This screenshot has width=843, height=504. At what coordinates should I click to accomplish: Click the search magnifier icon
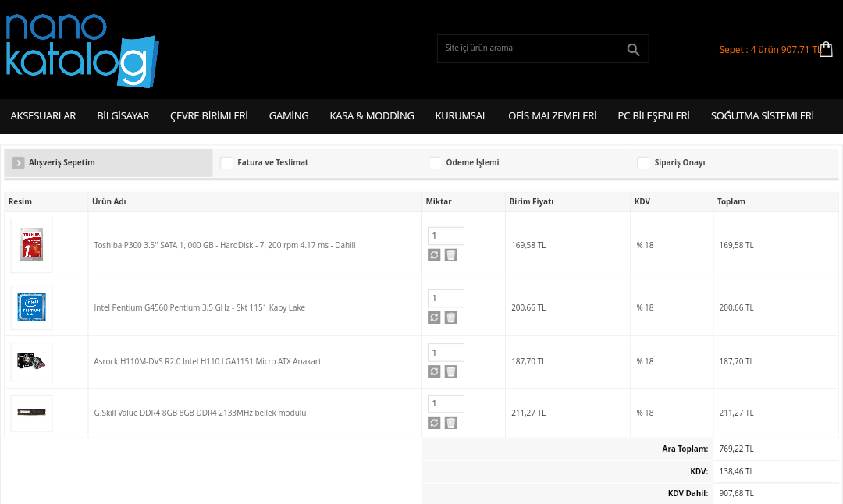pyautogui.click(x=633, y=49)
